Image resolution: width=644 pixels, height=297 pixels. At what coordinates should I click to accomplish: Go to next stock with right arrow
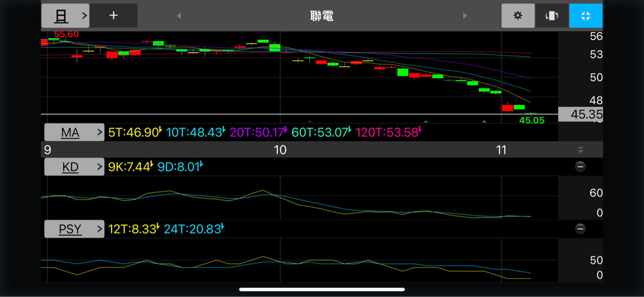click(465, 16)
